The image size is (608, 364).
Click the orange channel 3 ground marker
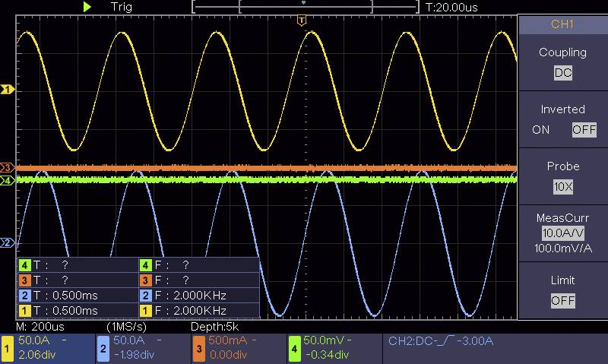tap(7, 167)
